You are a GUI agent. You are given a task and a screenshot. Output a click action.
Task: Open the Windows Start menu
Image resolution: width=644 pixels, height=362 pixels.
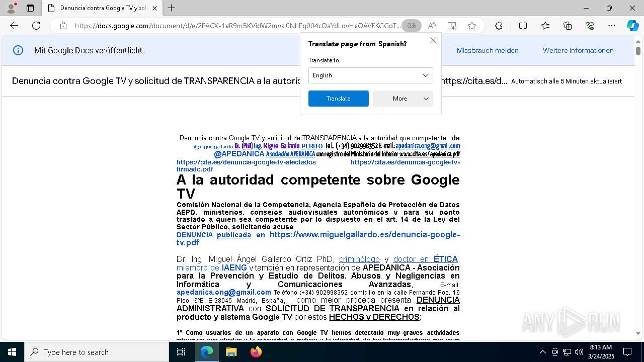12,352
